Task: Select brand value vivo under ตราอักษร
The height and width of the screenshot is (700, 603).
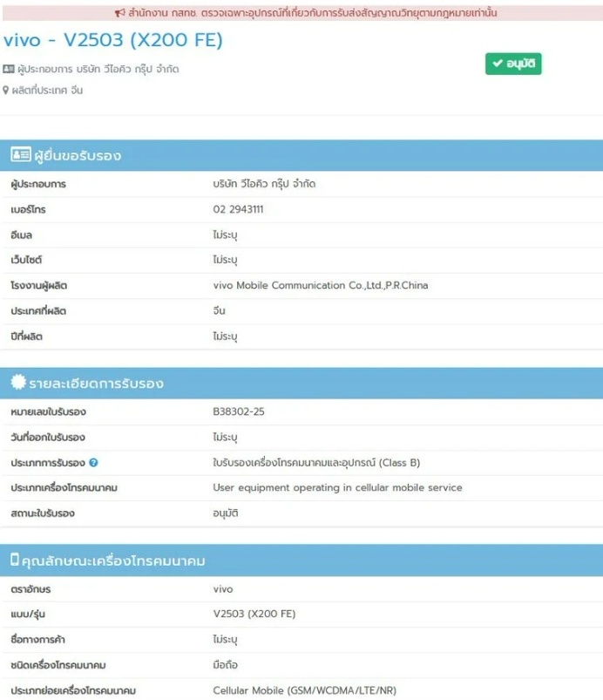Action: coord(223,589)
